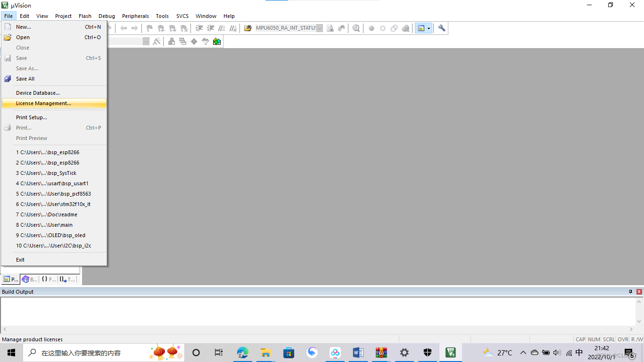The image size is (644, 362).
Task: Open the Project menu
Action: click(x=63, y=16)
